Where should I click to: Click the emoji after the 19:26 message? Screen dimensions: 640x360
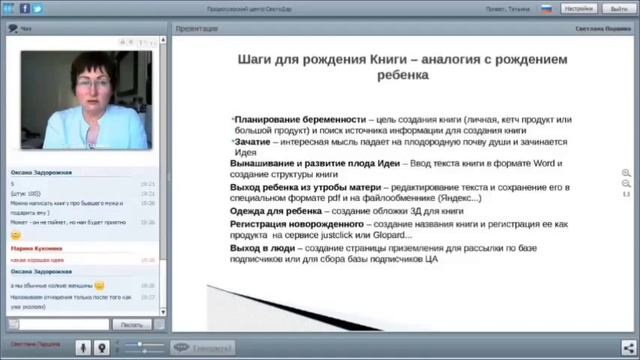[x=99, y=286]
